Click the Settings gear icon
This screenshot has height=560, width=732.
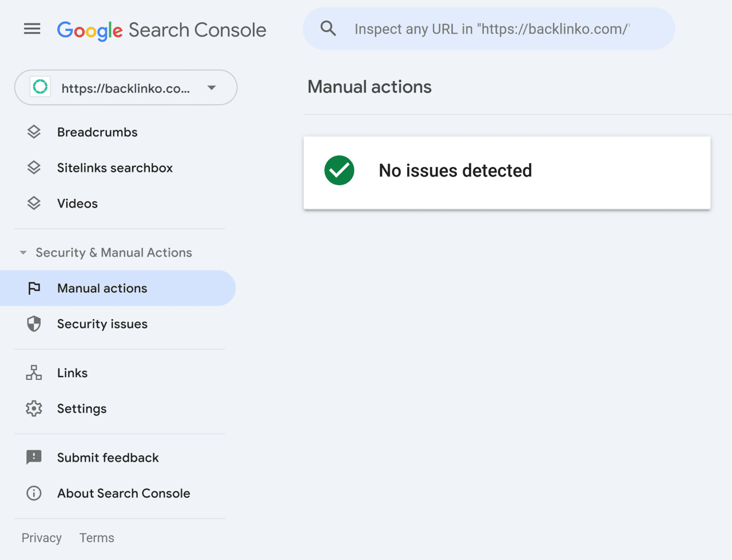(x=33, y=409)
